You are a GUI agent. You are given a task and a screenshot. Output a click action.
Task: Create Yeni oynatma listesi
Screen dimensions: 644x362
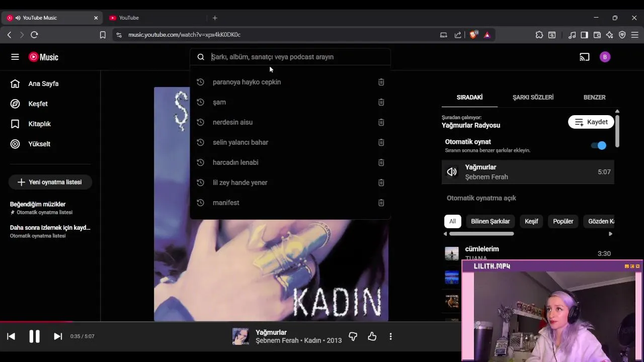point(50,182)
